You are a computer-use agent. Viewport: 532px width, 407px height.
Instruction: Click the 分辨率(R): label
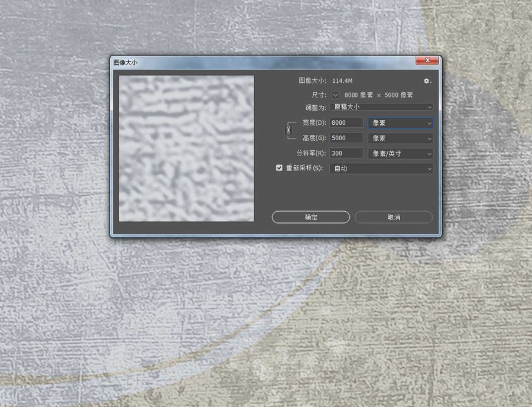[311, 153]
